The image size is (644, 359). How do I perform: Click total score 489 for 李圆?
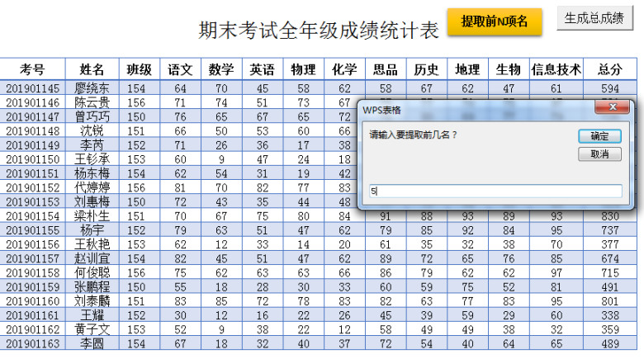tap(610, 343)
